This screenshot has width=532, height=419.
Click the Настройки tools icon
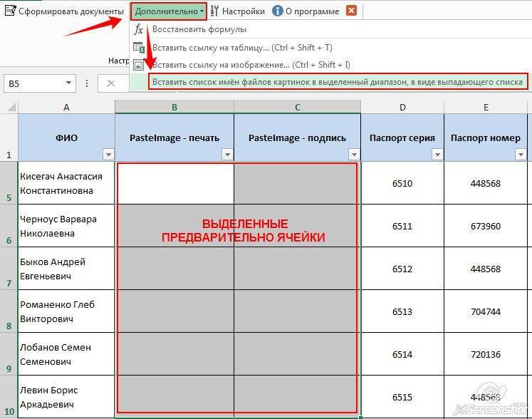coord(214,11)
